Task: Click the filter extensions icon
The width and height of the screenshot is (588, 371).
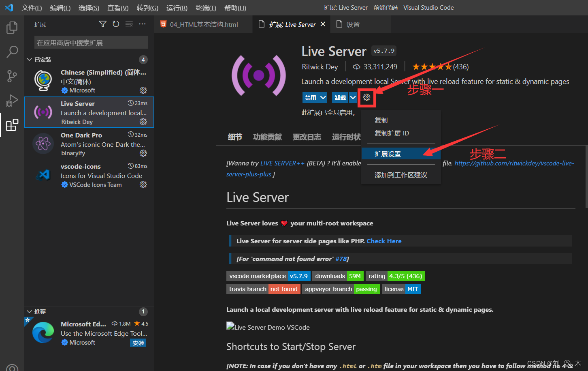Action: pos(102,24)
